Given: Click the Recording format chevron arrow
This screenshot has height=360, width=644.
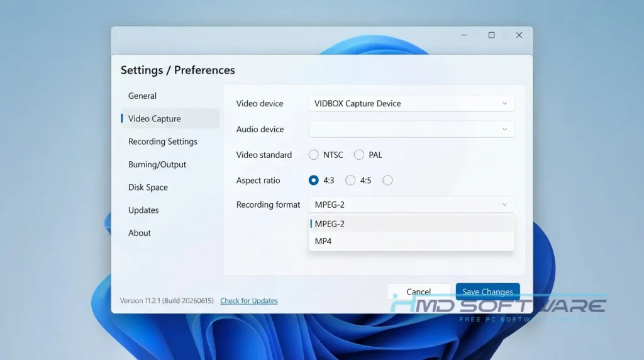Looking at the screenshot, I should (504, 205).
